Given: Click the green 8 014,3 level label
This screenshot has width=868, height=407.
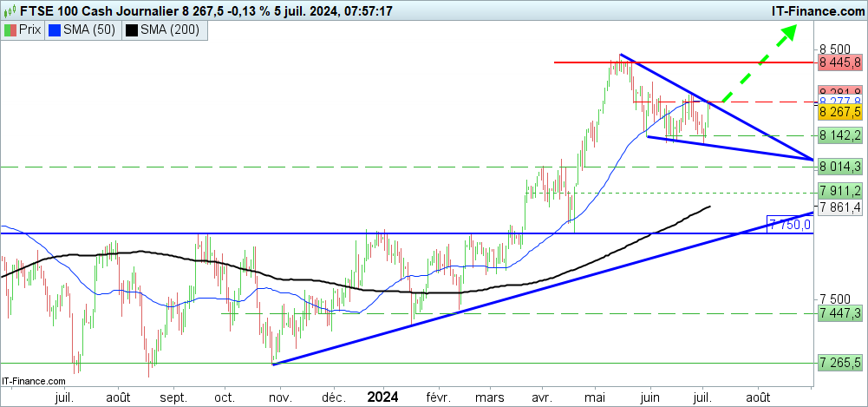Looking at the screenshot, I should point(839,167).
